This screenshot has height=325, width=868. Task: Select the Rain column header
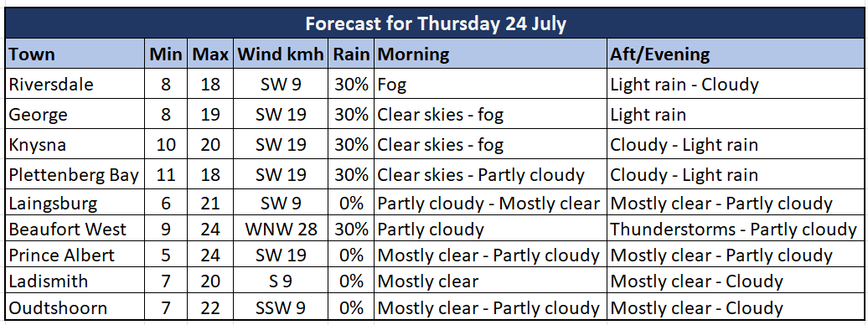click(351, 54)
